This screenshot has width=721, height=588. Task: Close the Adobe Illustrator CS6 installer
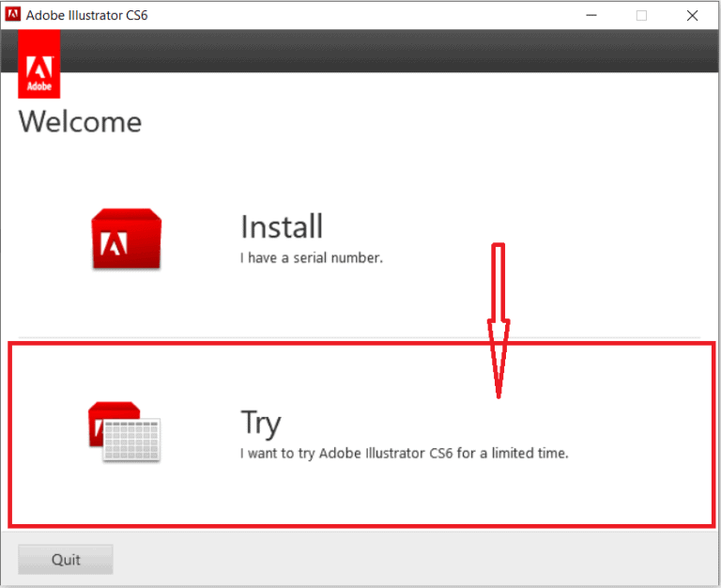click(x=692, y=15)
